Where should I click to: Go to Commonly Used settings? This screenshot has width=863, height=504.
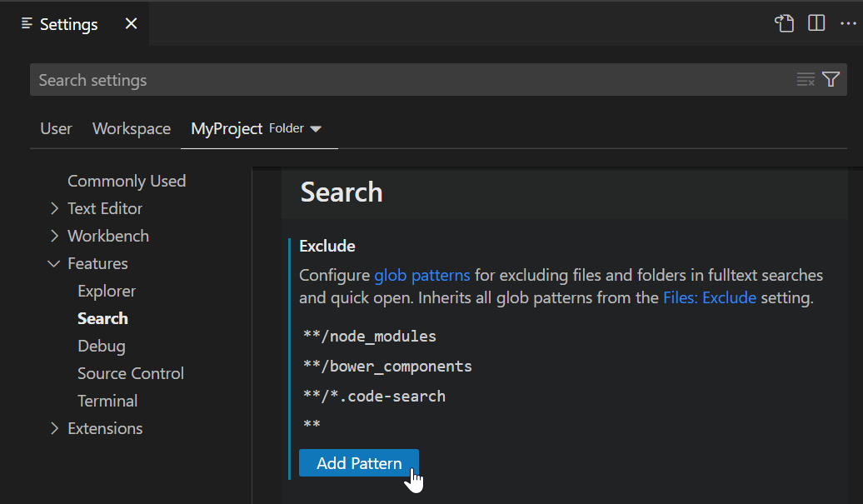point(127,181)
